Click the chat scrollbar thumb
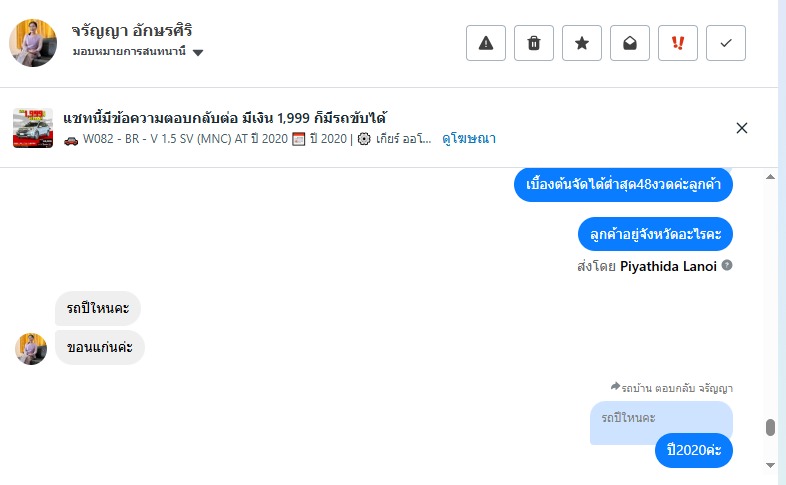This screenshot has width=786, height=485. coord(770,428)
